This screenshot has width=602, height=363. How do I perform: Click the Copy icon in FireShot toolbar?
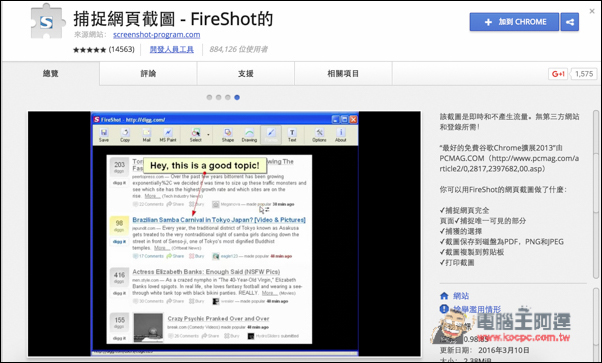click(x=125, y=135)
